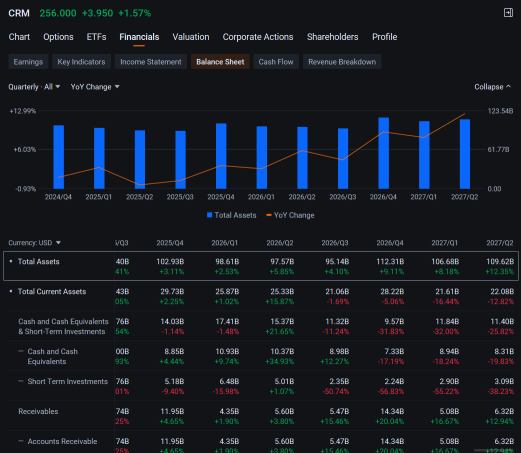This screenshot has width=521, height=453.
Task: Click Short Term Investments change -56.83%
Action: (x=391, y=392)
